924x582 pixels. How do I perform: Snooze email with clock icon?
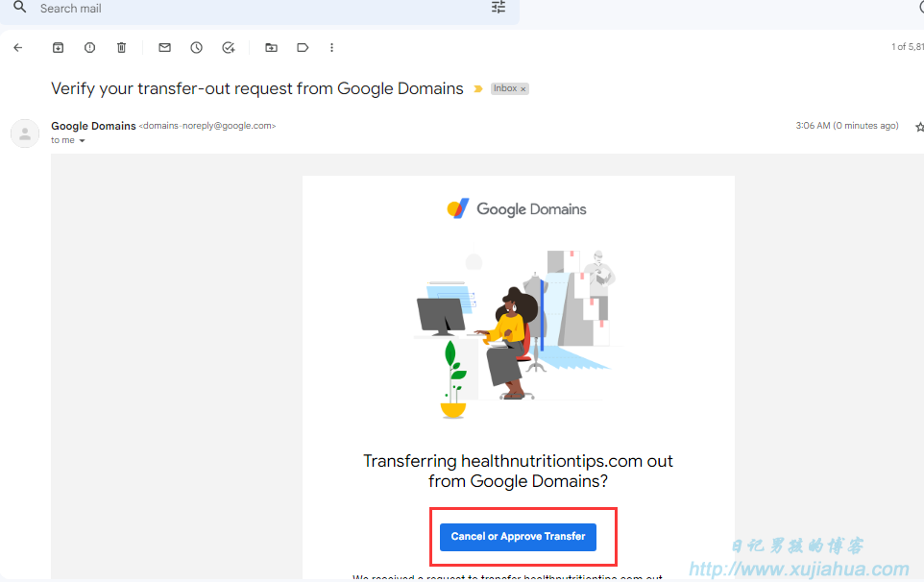pyautogui.click(x=196, y=48)
